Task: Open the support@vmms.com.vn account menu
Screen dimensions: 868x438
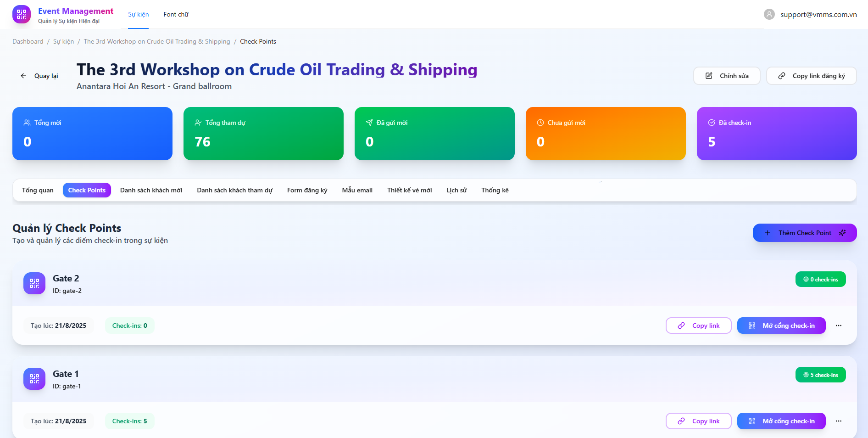Action: [x=818, y=15]
